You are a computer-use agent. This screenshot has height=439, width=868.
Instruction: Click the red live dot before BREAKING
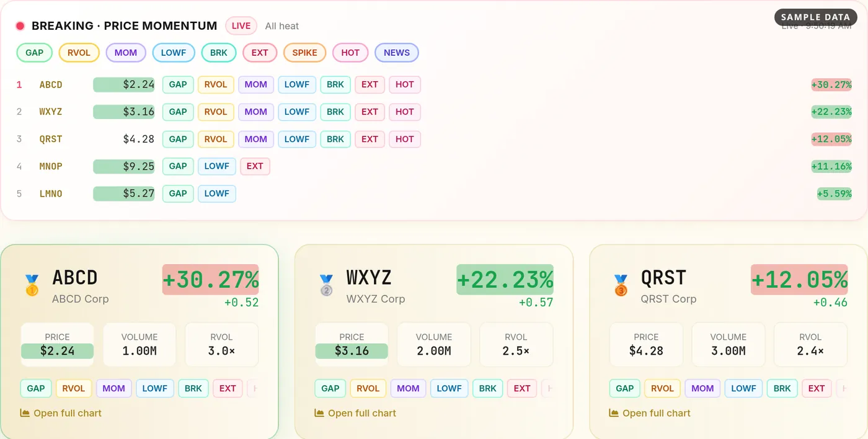click(20, 26)
